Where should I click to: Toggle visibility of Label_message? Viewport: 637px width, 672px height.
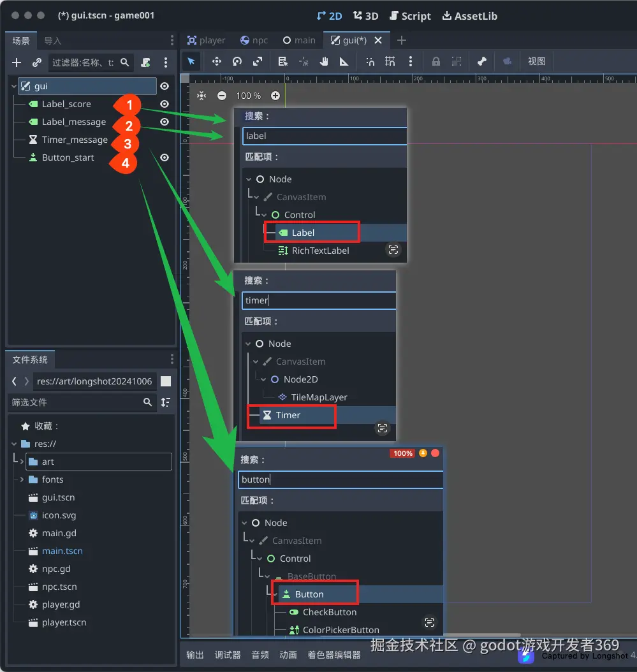tap(164, 122)
